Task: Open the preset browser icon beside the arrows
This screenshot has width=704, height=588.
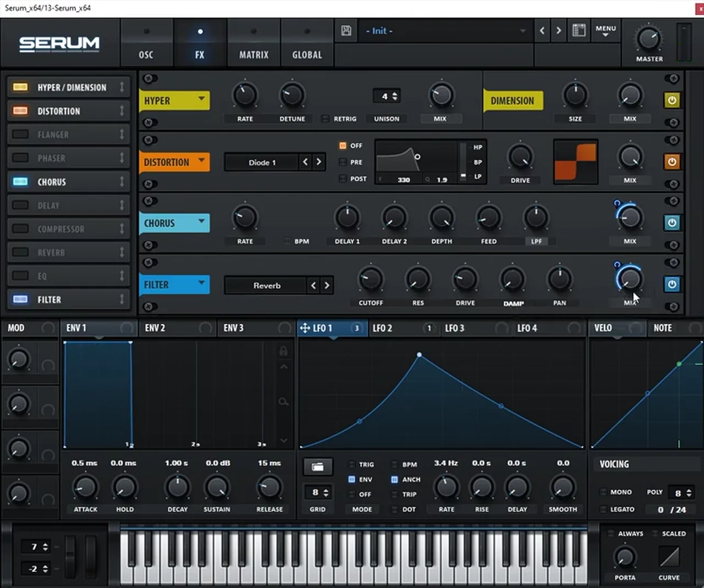Action: coord(579,31)
